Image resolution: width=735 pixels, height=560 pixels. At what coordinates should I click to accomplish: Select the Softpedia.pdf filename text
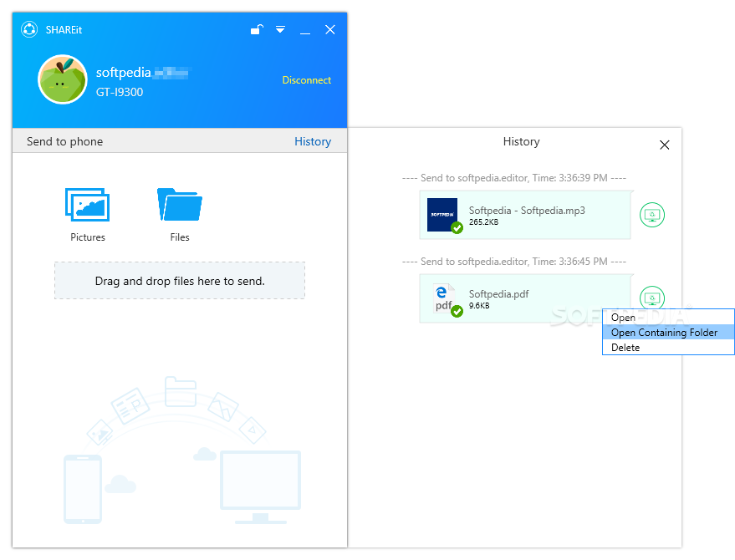tap(498, 294)
